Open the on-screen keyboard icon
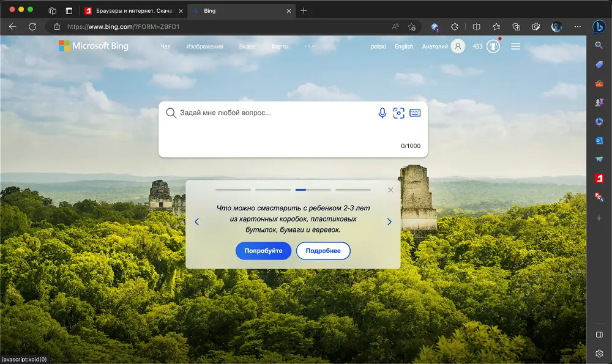Viewport: 612px width, 364px height. click(x=415, y=113)
